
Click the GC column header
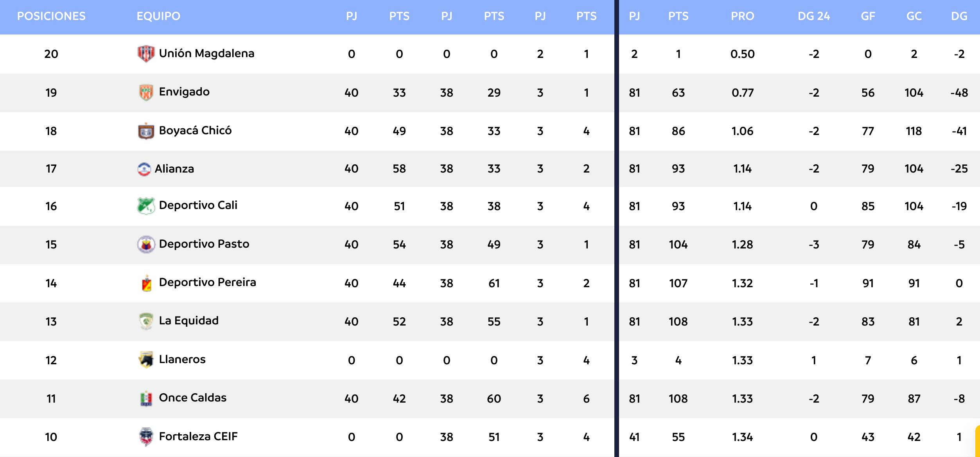[x=914, y=16]
